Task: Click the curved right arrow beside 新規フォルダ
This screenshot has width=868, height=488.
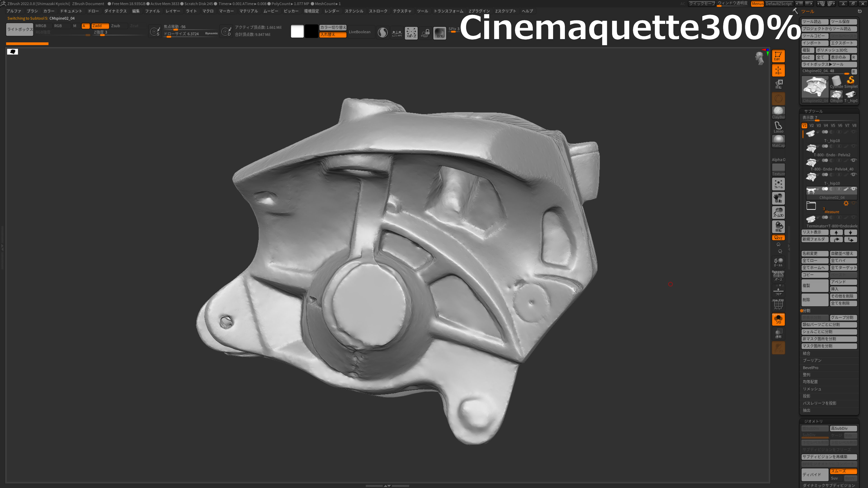Action: (x=836, y=239)
